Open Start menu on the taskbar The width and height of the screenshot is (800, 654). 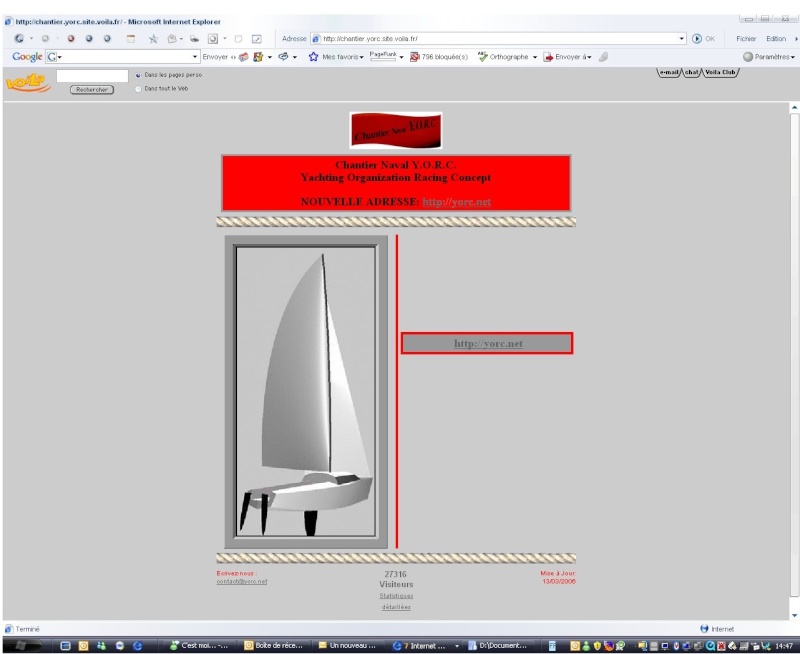22,645
